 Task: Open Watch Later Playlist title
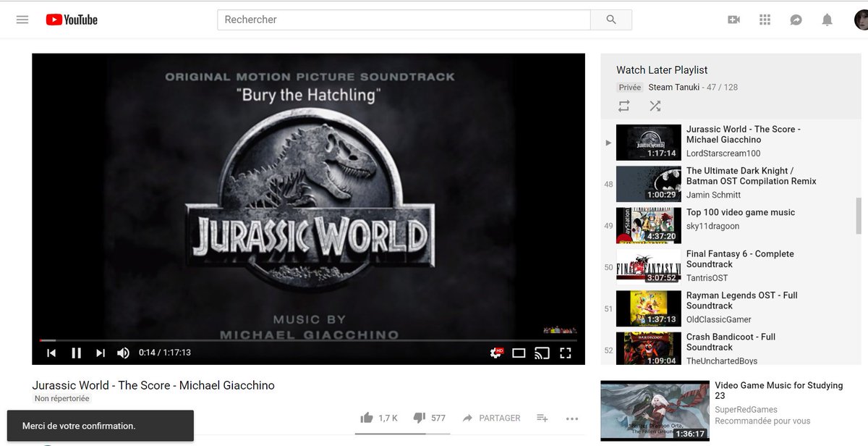662,70
